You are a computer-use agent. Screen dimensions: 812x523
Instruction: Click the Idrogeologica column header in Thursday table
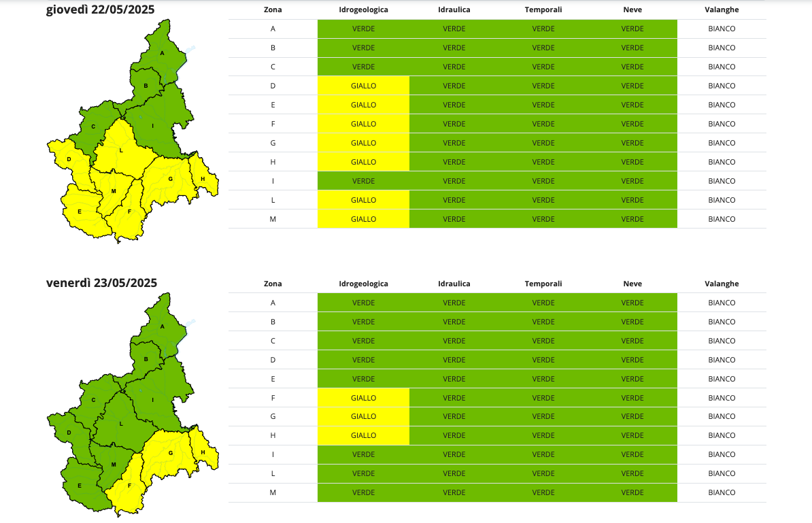tap(363, 10)
